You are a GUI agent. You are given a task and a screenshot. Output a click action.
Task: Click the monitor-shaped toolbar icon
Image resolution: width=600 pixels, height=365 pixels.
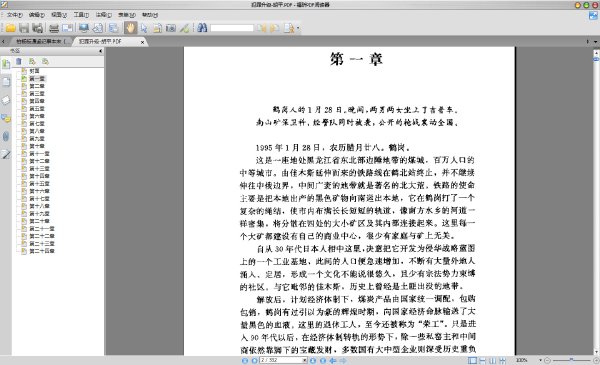(x=83, y=28)
